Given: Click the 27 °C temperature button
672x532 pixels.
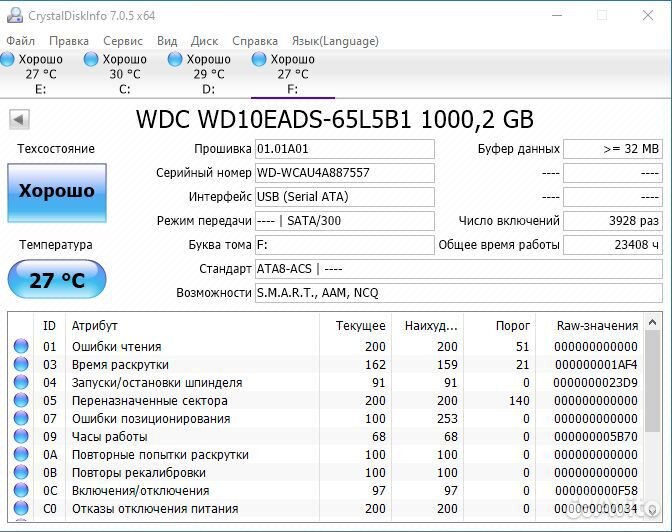Looking at the screenshot, I should coord(57,279).
